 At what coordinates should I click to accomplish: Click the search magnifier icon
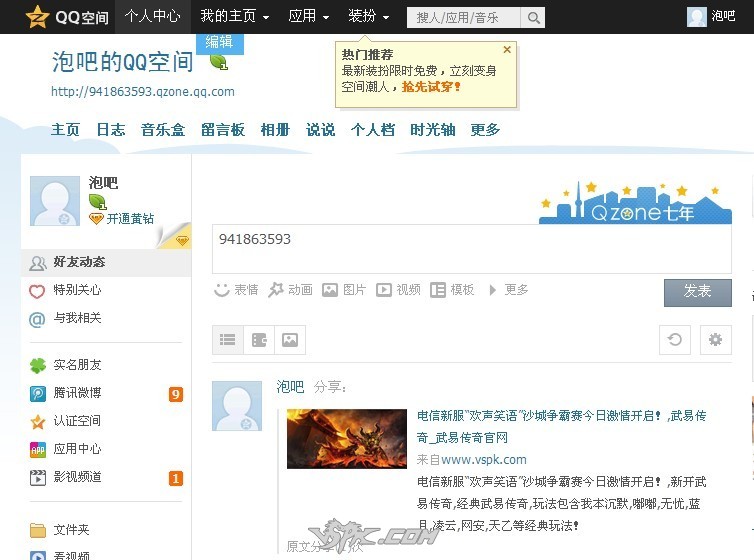(533, 18)
